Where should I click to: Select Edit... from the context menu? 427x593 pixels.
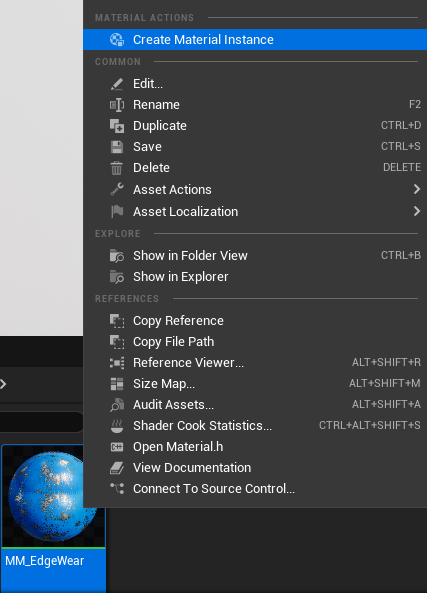click(255, 84)
